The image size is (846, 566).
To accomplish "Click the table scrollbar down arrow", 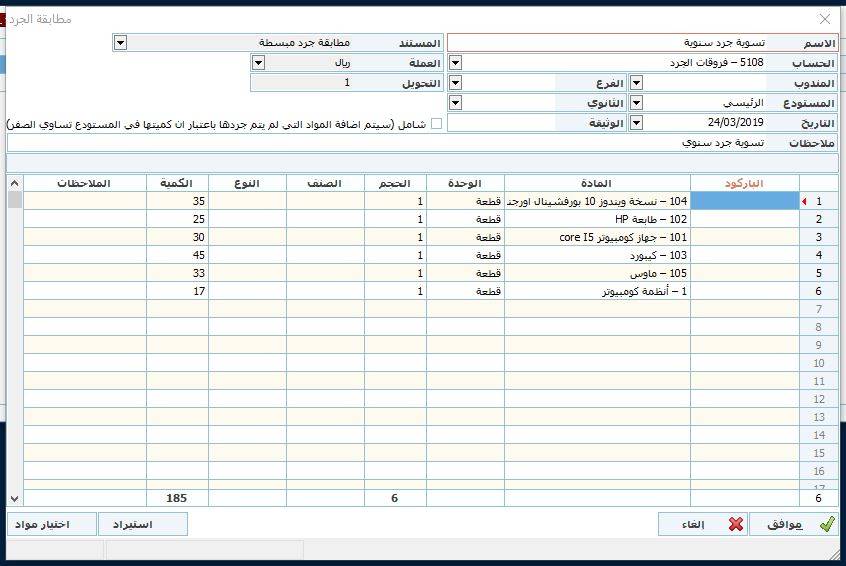I will point(15,499).
